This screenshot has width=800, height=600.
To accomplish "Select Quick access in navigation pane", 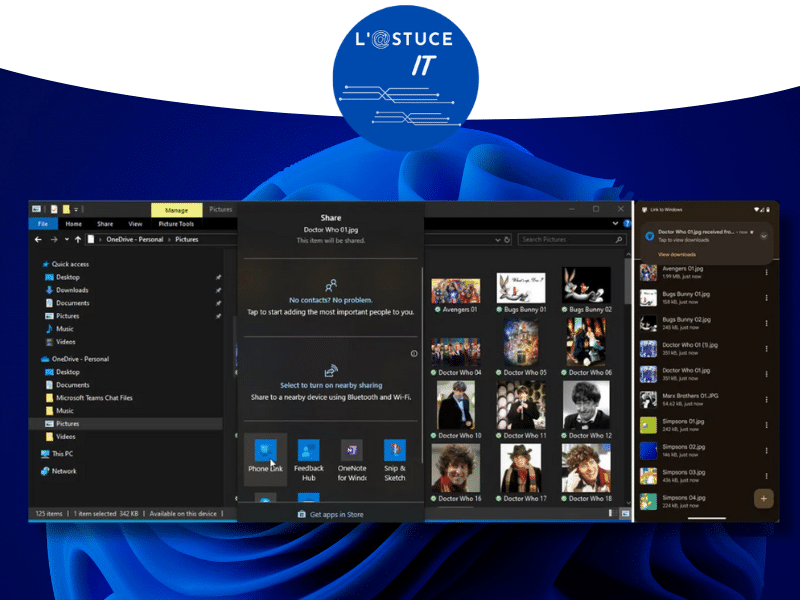I will pyautogui.click(x=65, y=264).
